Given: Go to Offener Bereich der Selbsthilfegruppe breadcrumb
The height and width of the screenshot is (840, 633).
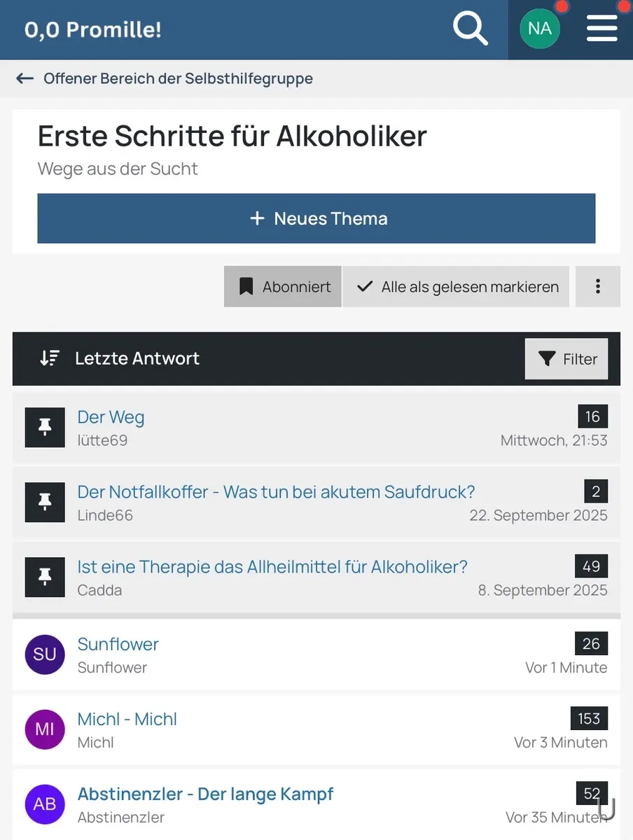Looking at the screenshot, I should click(x=178, y=78).
